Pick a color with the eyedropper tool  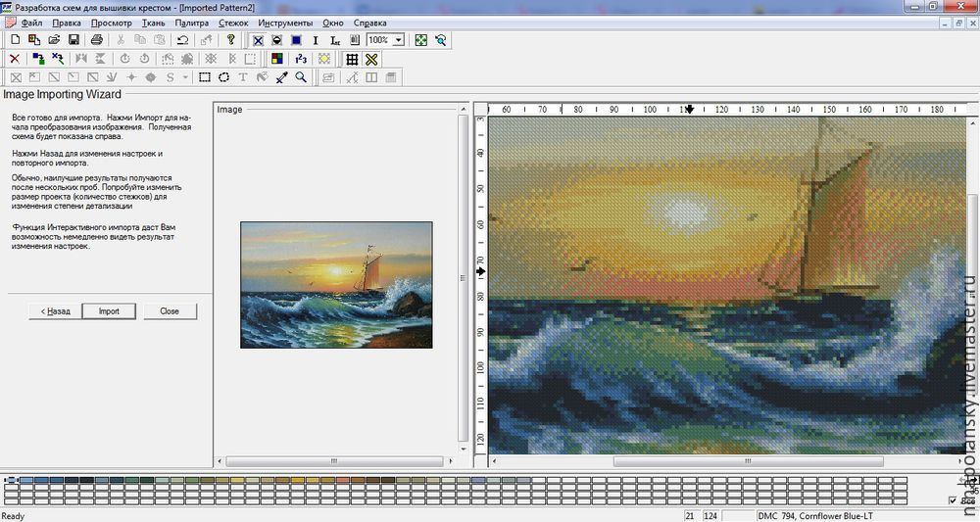[282, 77]
